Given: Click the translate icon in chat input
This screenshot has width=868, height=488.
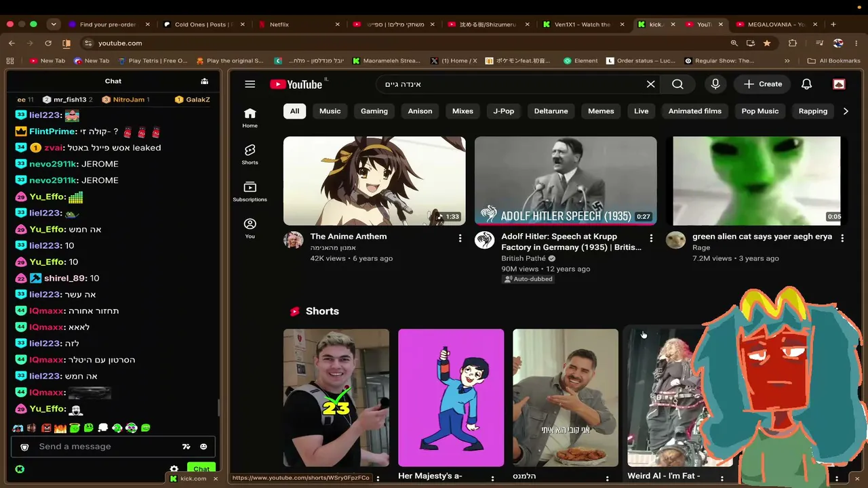Looking at the screenshot, I should 186,447.
